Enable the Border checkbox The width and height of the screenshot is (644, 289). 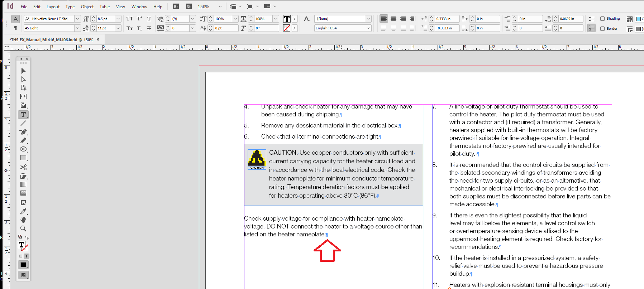pos(602,28)
